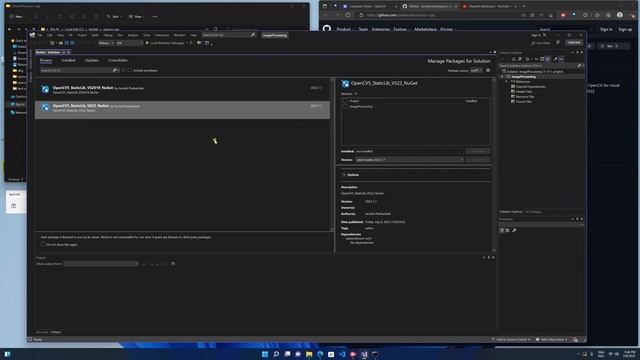Switch to Consolidate tab
The image size is (640, 360).
(118, 60)
